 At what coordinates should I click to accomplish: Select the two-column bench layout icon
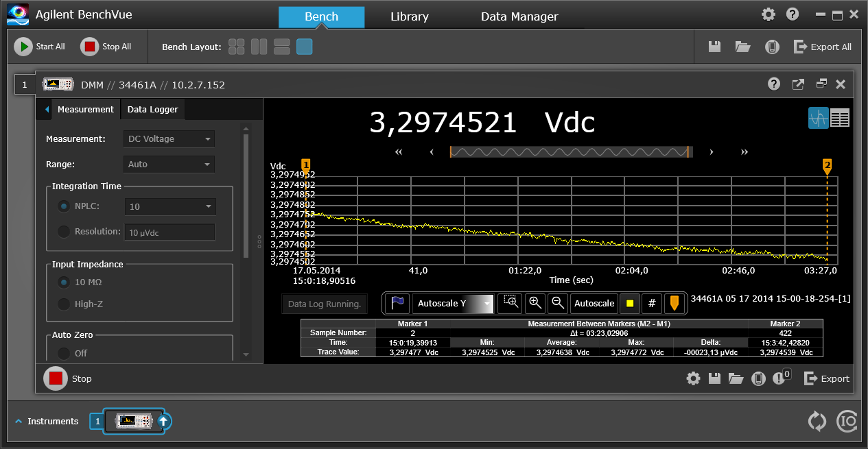point(259,47)
